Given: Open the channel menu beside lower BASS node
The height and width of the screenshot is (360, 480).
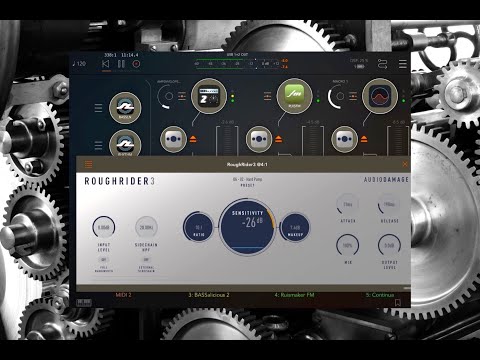Looking at the screenshot, I should [x=98, y=145].
